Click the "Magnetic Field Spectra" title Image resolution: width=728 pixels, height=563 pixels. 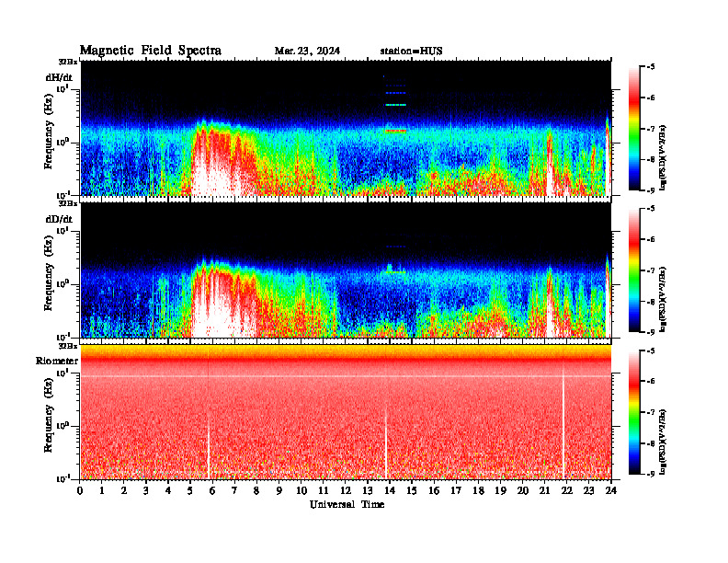click(151, 51)
